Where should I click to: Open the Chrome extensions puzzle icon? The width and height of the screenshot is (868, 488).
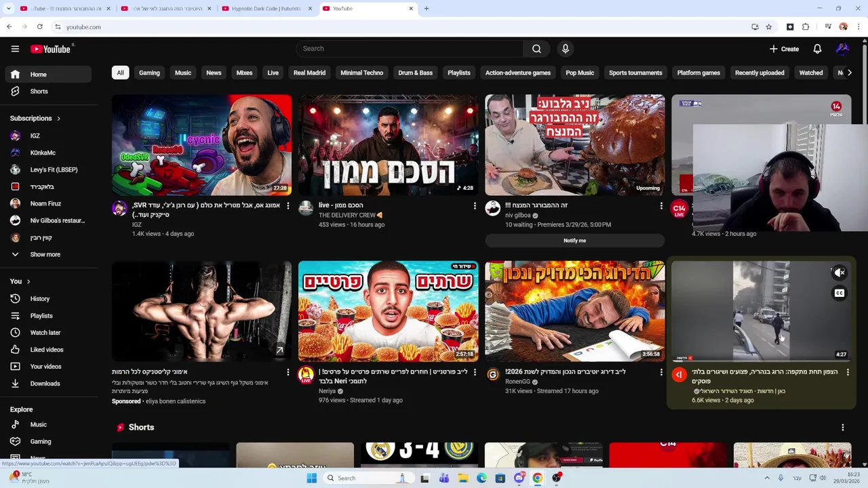click(x=806, y=27)
